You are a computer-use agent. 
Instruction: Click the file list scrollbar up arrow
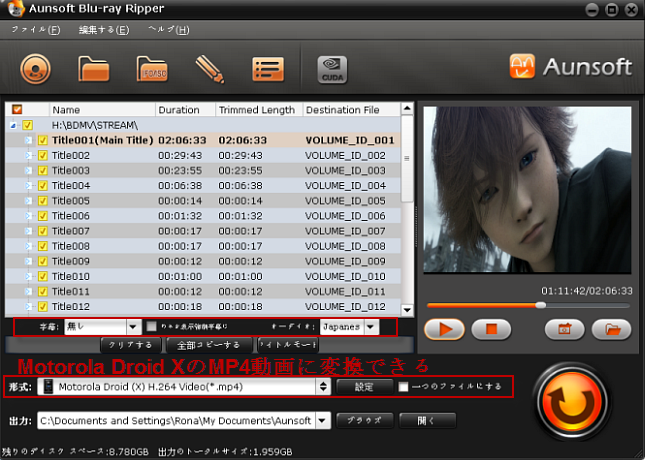click(x=407, y=109)
